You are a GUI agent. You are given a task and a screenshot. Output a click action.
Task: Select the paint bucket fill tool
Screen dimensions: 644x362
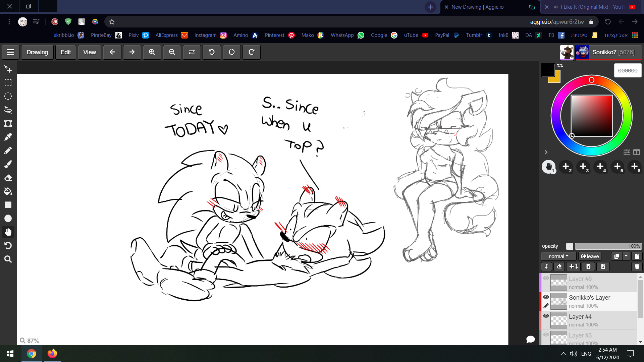pos(8,191)
